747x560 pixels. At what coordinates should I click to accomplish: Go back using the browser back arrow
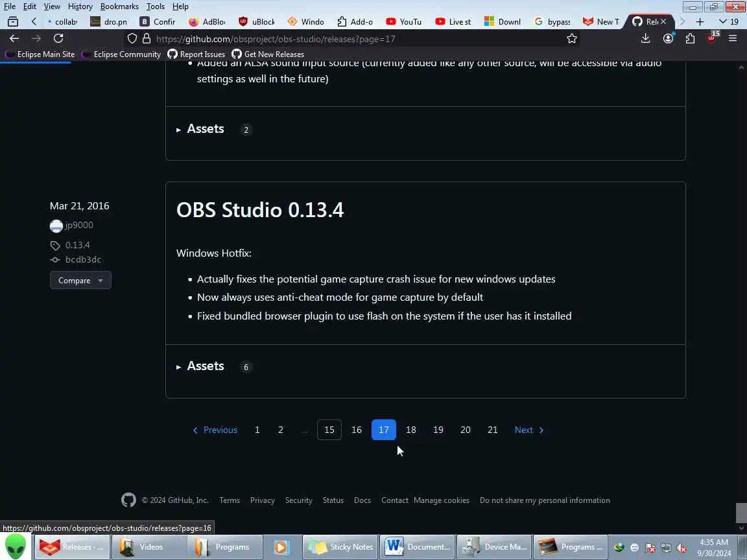point(14,39)
